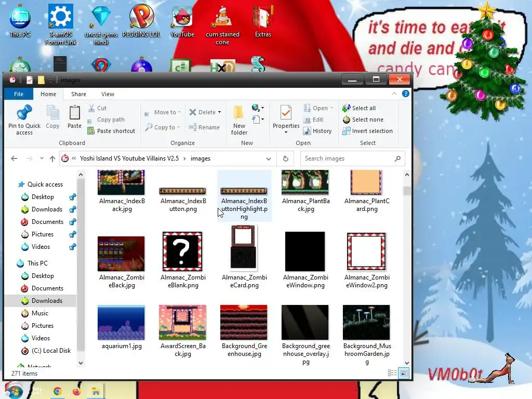Click Invert selection
532x399 pixels.
[367, 131]
